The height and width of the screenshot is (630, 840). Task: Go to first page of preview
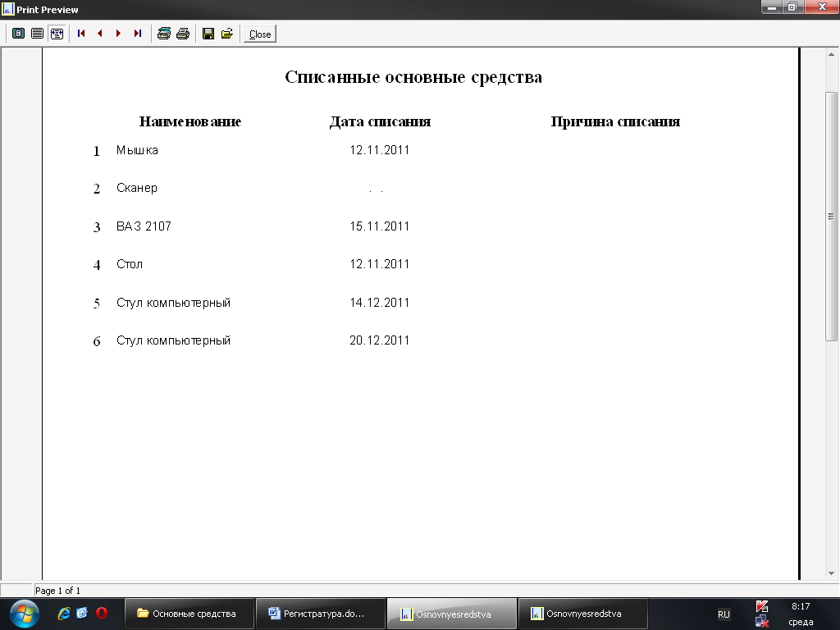pyautogui.click(x=81, y=34)
